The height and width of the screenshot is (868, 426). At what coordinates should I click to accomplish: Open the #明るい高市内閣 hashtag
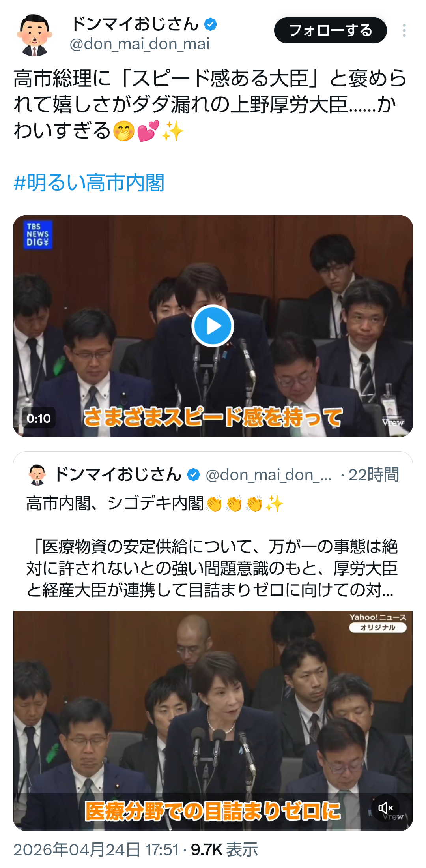coord(89,183)
